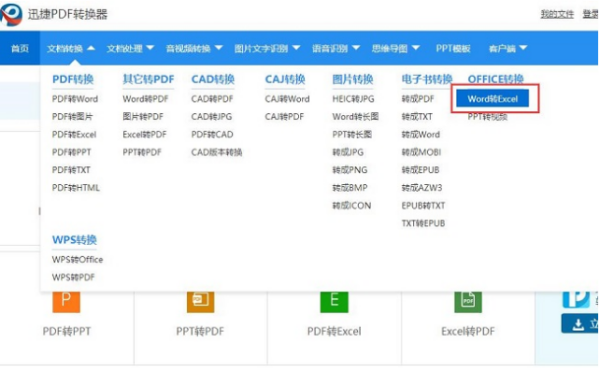
Task: Choose EPUB转TXT option
Action: point(423,206)
